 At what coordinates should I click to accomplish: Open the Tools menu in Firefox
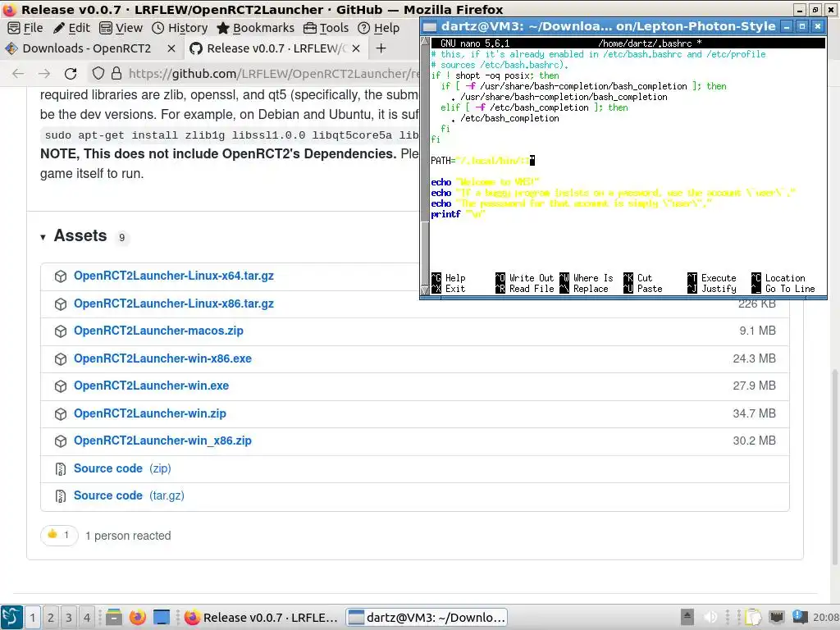coord(326,28)
